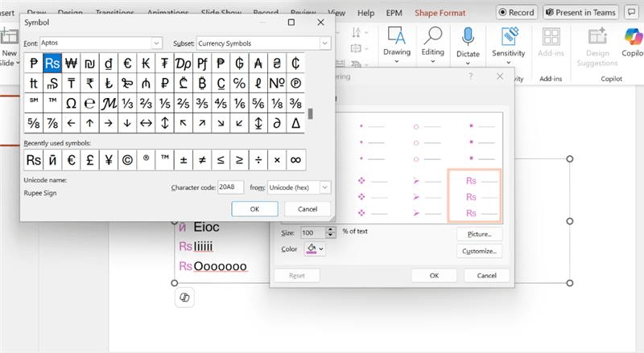Image resolution: width=644 pixels, height=353 pixels.
Task: Click the Customize... button
Action: 479,251
